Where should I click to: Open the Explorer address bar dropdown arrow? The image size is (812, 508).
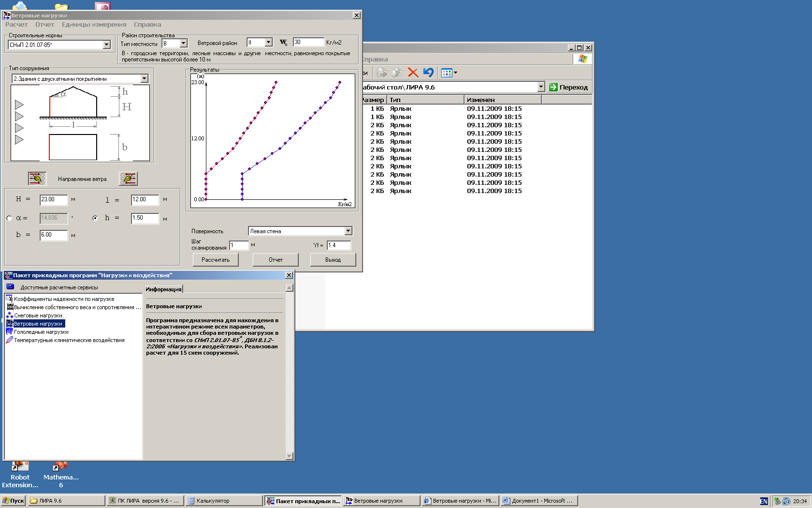[541, 87]
